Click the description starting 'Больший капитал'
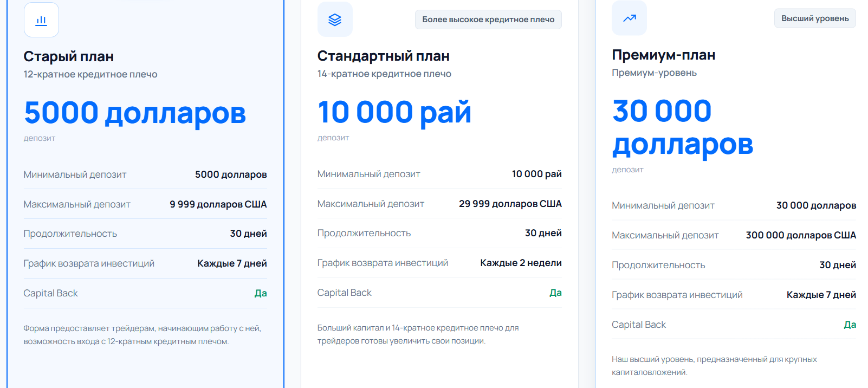 pos(418,334)
